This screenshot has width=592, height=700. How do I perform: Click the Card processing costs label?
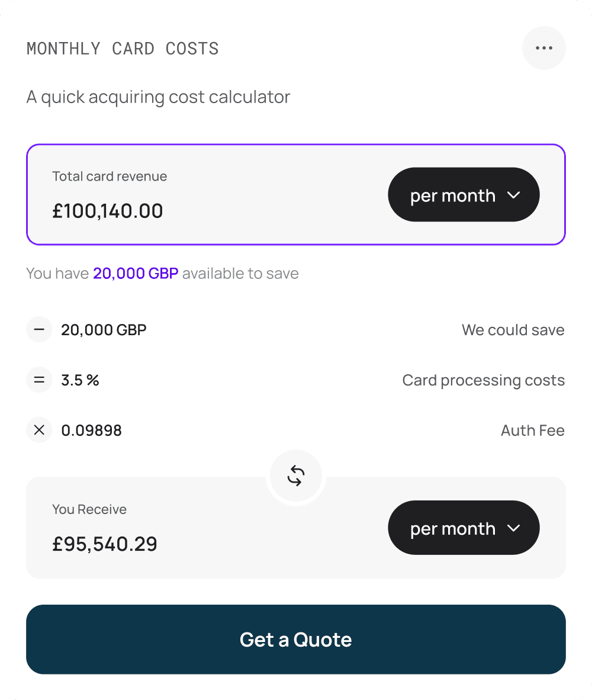click(x=484, y=380)
